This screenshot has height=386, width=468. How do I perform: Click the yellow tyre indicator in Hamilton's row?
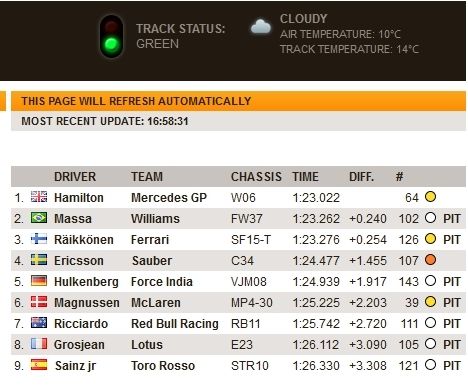coord(430,197)
